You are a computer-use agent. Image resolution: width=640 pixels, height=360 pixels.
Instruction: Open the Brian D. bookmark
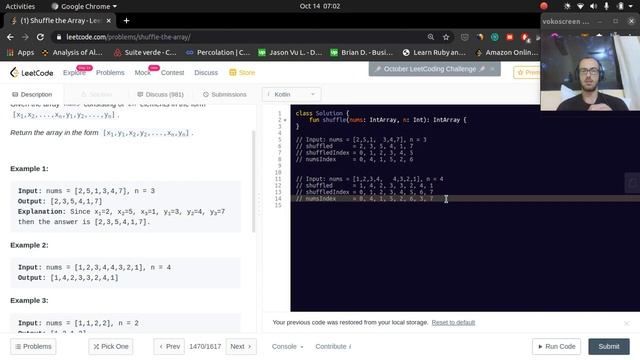[362, 53]
